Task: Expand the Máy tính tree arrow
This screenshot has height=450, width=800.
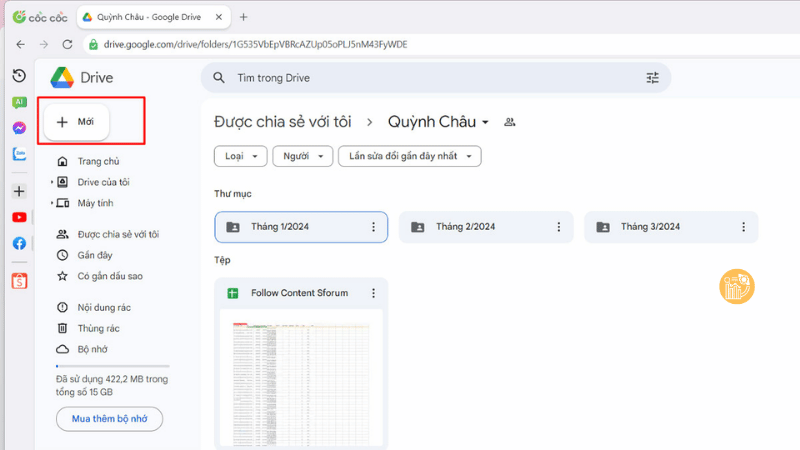Action: (x=52, y=203)
